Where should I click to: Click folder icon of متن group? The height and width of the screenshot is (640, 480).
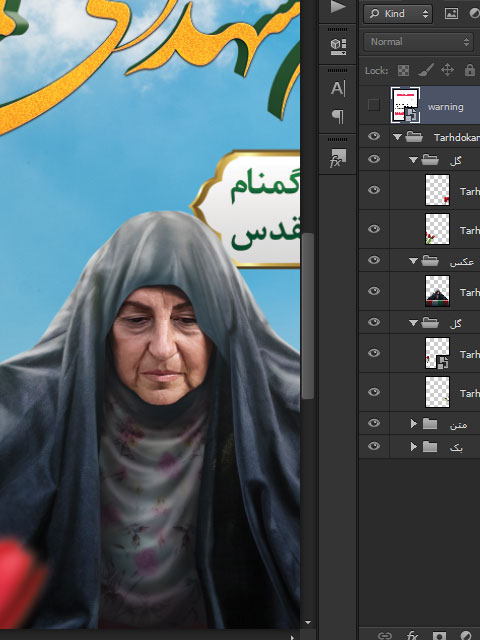[x=430, y=424]
